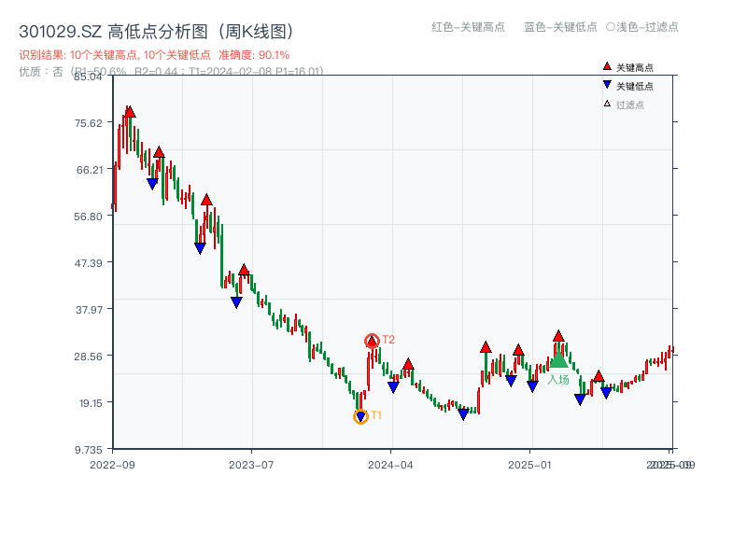Viewport: 747px width, 560px height.
Task: Select blue low marker at the late-2024 bottom near 17
Action: 463,414
